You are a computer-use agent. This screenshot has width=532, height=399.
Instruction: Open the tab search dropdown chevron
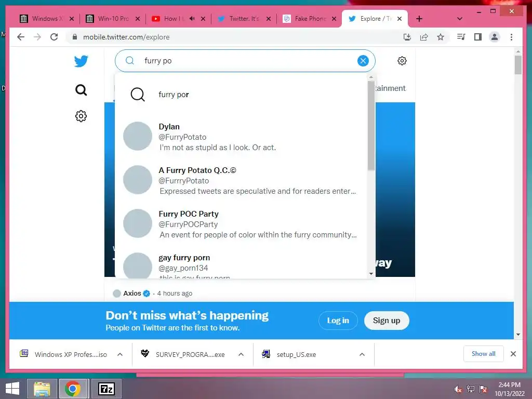[460, 19]
